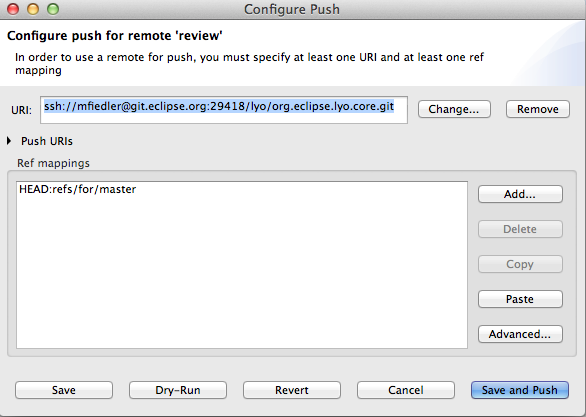
Task: Revert the configuration changes
Action: coord(292,390)
